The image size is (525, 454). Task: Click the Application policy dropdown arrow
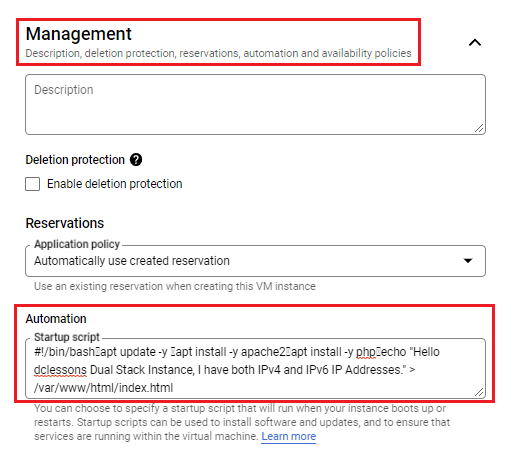point(468,260)
